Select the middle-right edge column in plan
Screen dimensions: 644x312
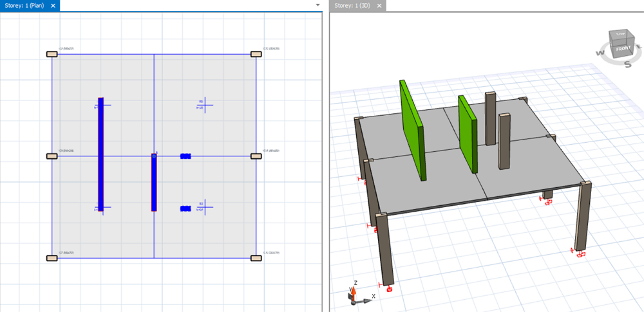[x=256, y=156]
